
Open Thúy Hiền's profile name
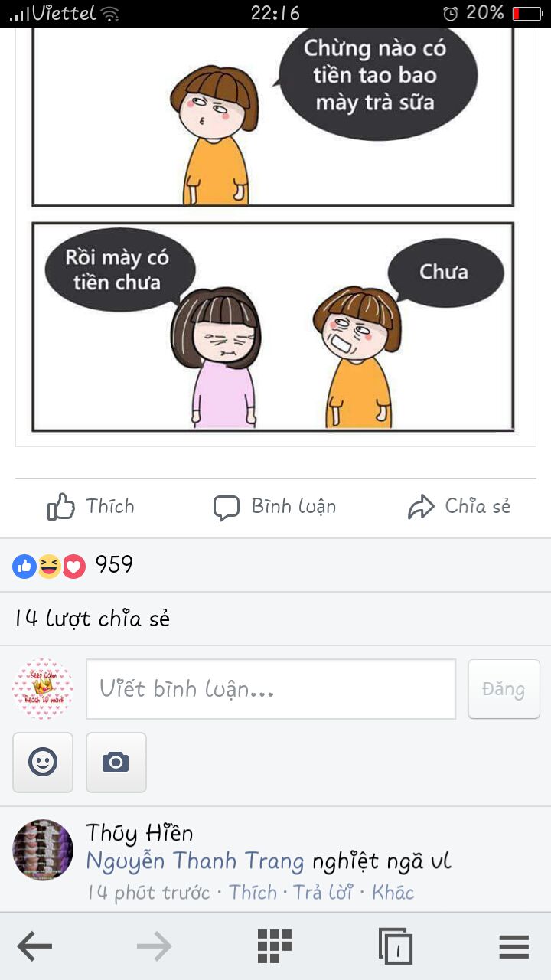(x=139, y=833)
